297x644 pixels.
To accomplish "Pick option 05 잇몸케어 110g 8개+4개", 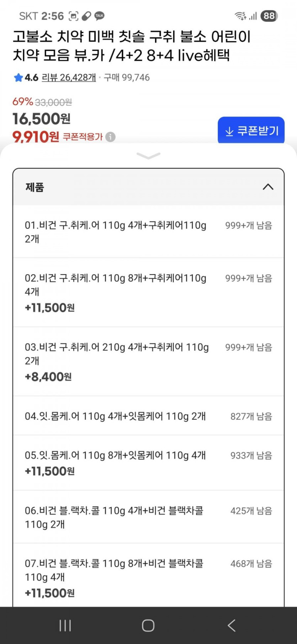I will click(x=148, y=462).
